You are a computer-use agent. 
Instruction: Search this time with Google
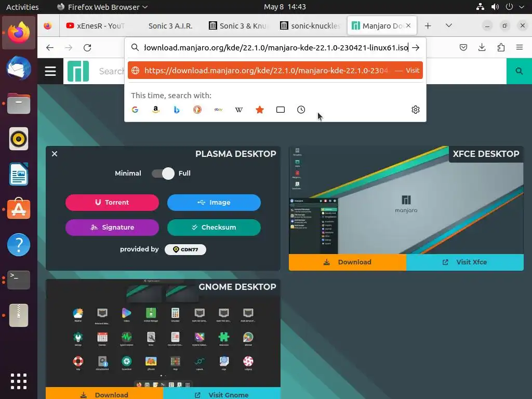coord(135,110)
